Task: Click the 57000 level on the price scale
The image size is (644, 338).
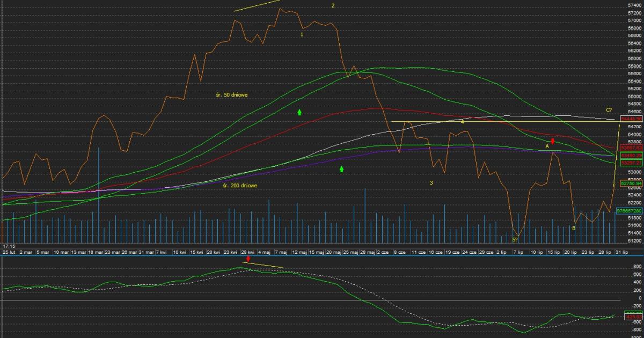Action: 634,20
